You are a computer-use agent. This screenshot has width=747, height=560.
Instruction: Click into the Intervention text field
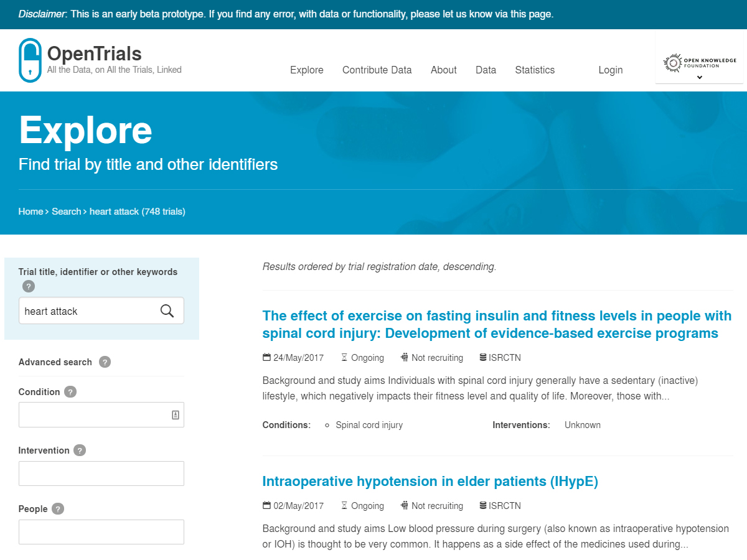(x=101, y=474)
